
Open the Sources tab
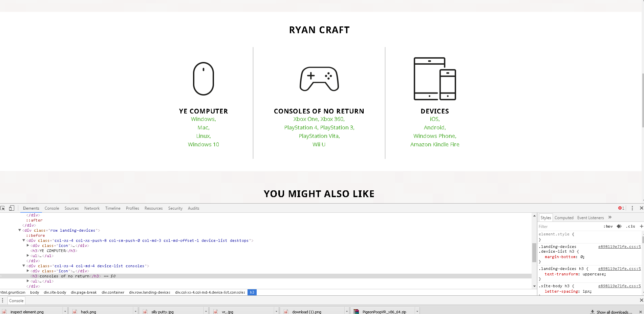(71, 208)
